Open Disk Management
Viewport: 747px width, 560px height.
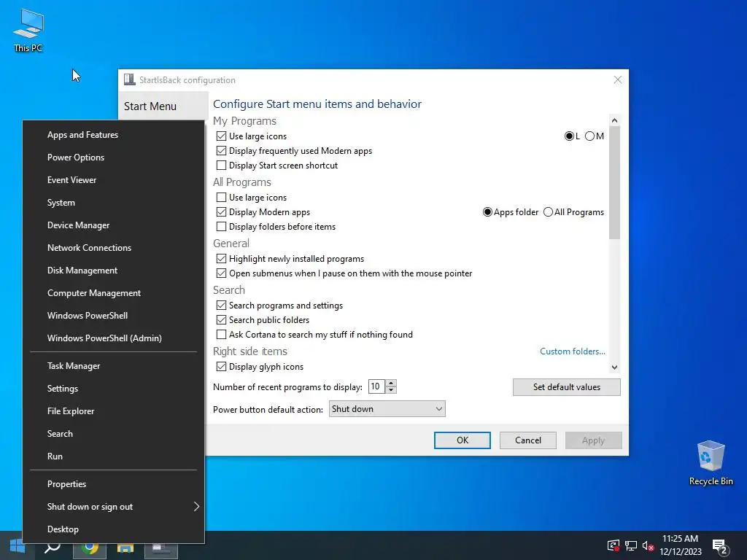click(x=115, y=271)
